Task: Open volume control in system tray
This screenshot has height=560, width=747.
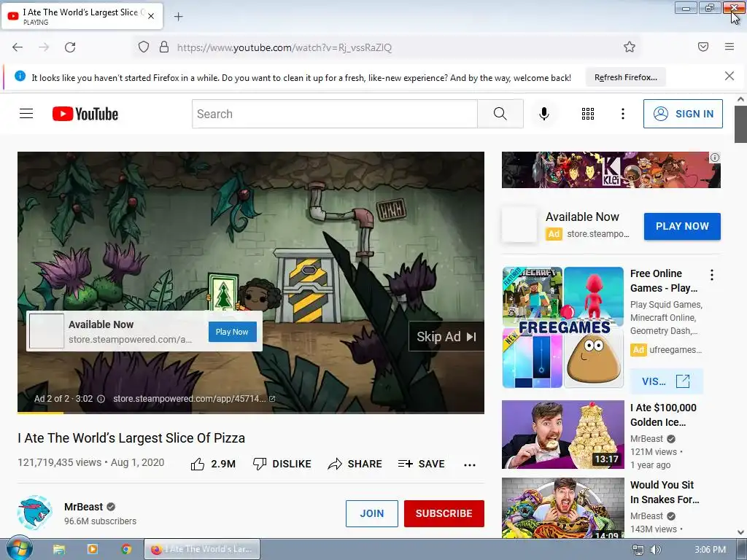Action: 656,550
